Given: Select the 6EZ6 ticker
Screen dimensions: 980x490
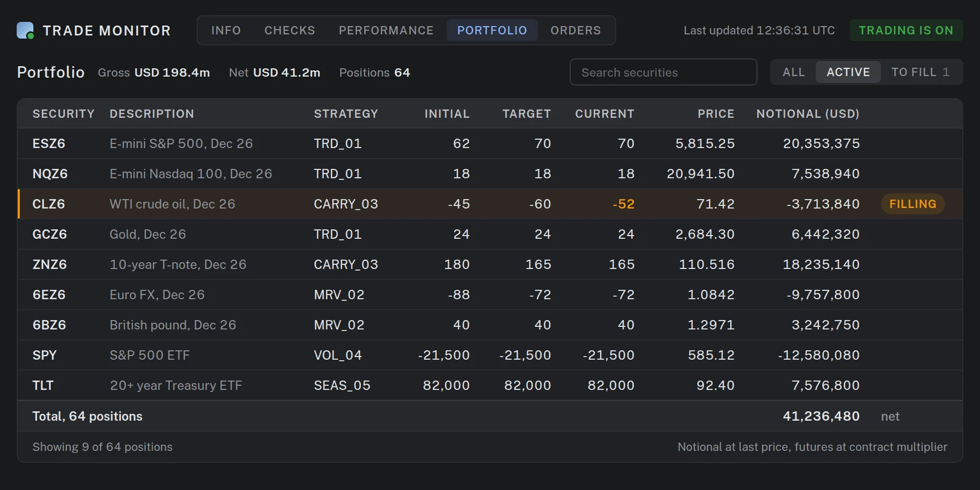Looking at the screenshot, I should [x=49, y=295].
